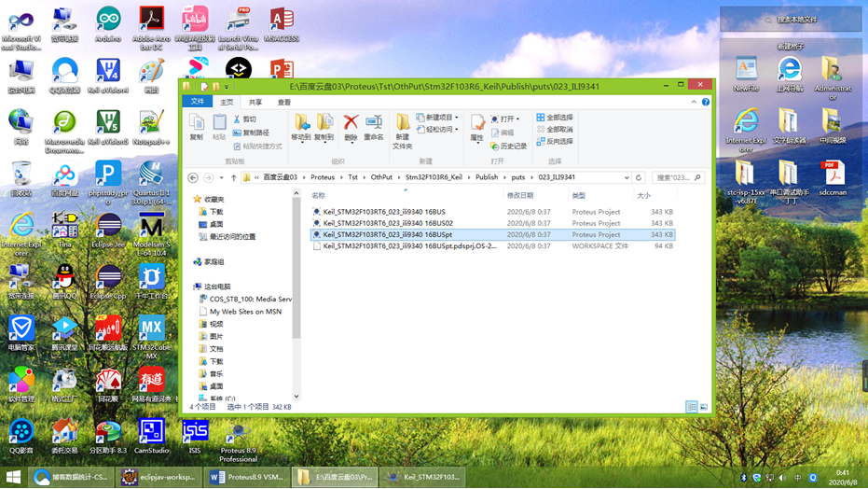Click the Stm32F103R6_Keil breadcrumb segment
Screen dimensions: 868x489
(434, 177)
